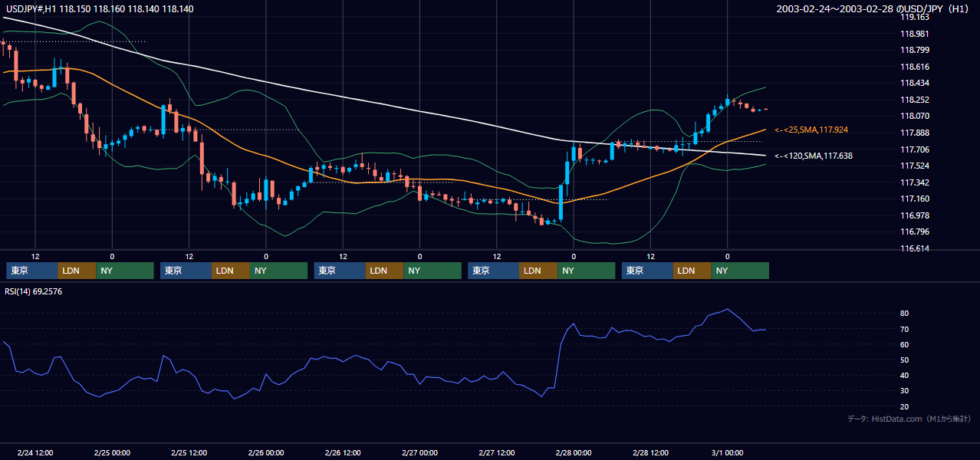Screen dimensions: 980x460
Task: Click price axis value 116.978
Action: [x=914, y=215]
